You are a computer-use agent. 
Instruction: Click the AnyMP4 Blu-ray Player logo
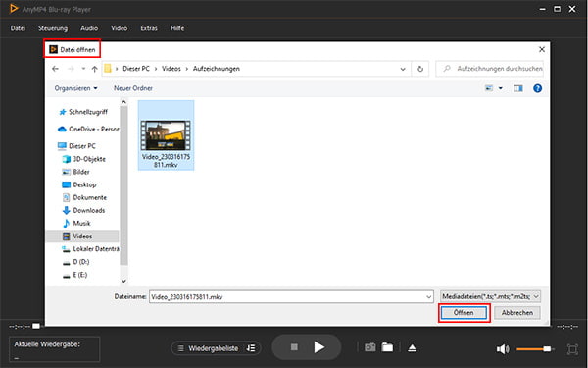point(14,8)
